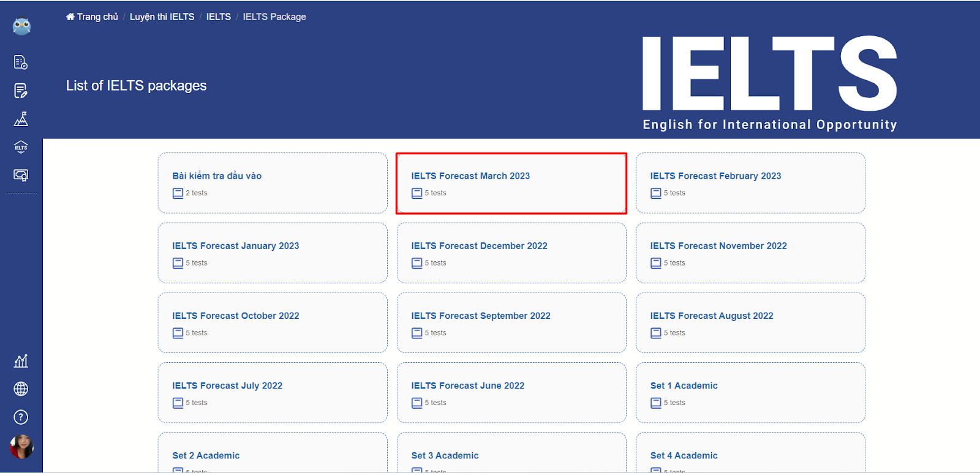The width and height of the screenshot is (980, 473).
Task: Open IELTS Forecast February 2023 package
Action: click(x=750, y=183)
